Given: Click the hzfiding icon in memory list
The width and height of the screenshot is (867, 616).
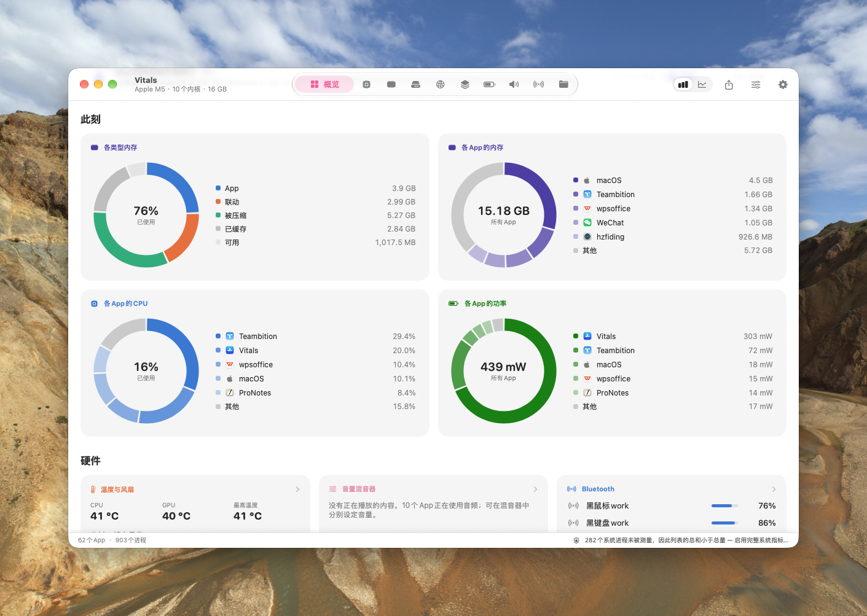Looking at the screenshot, I should pyautogui.click(x=587, y=237).
